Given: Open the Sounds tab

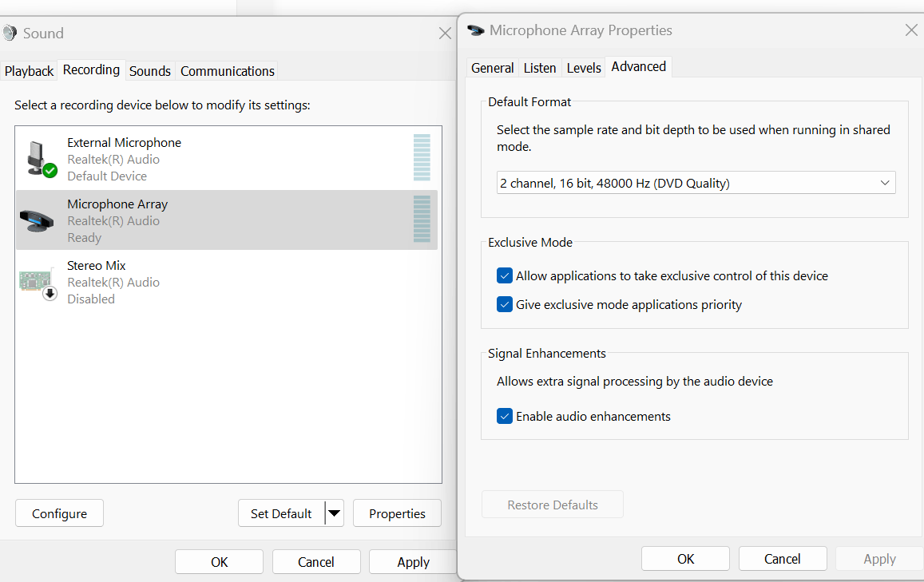Looking at the screenshot, I should 149,71.
